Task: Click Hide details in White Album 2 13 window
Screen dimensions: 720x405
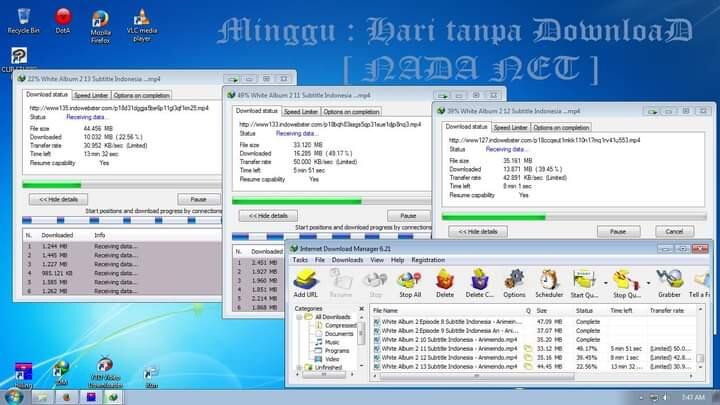Action: [x=58, y=199]
